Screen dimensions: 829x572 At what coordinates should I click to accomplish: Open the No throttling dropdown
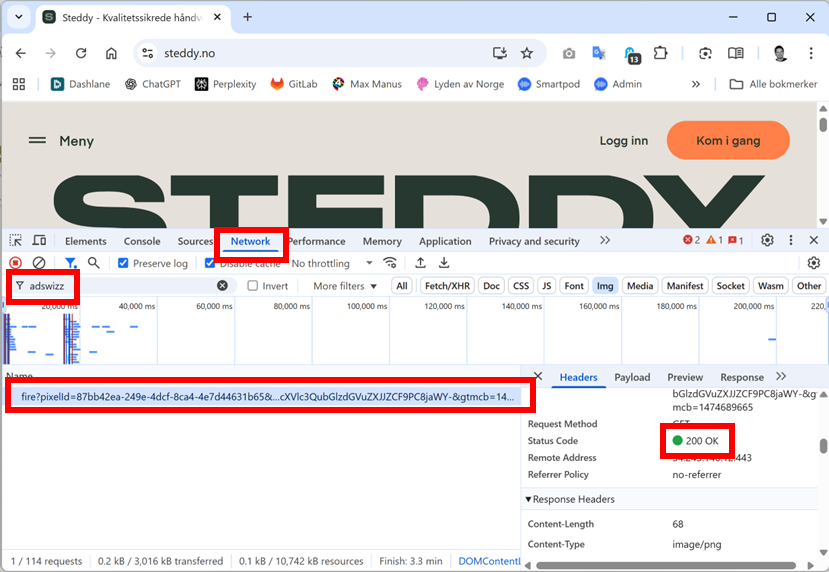coord(332,263)
